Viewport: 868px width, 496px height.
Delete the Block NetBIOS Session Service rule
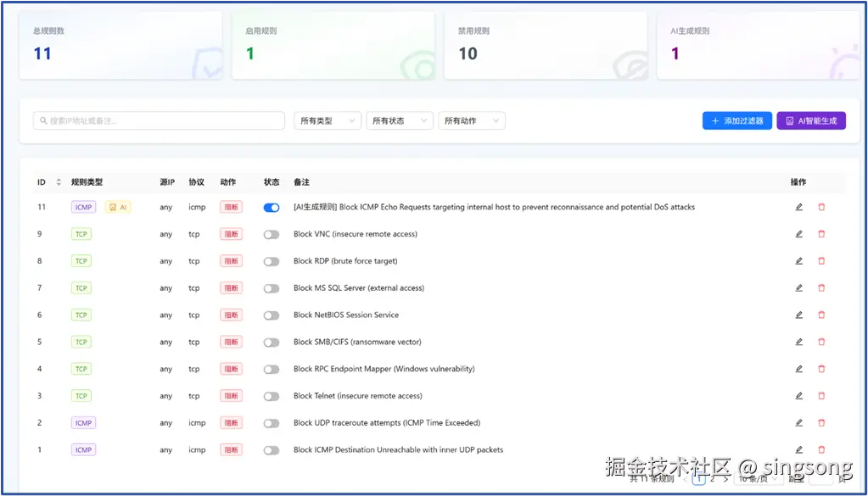[821, 315]
